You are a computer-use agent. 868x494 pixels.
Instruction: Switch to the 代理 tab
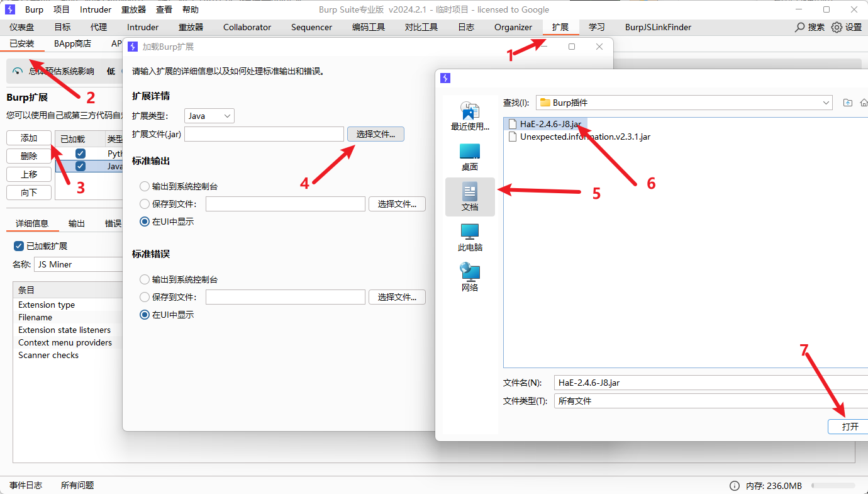tap(99, 27)
